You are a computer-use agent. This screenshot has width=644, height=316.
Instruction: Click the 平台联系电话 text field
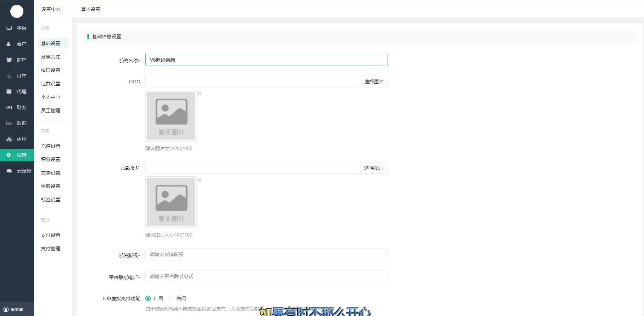(x=266, y=276)
